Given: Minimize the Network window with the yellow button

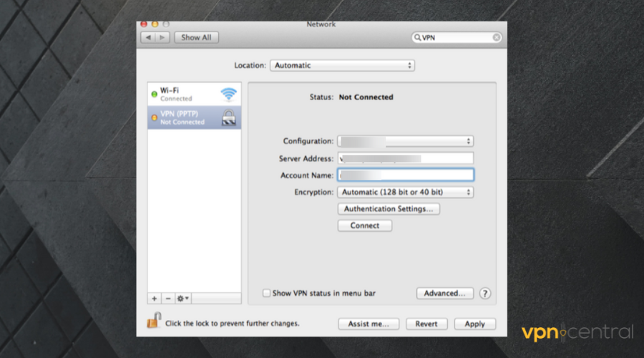Looking at the screenshot, I should coord(155,24).
